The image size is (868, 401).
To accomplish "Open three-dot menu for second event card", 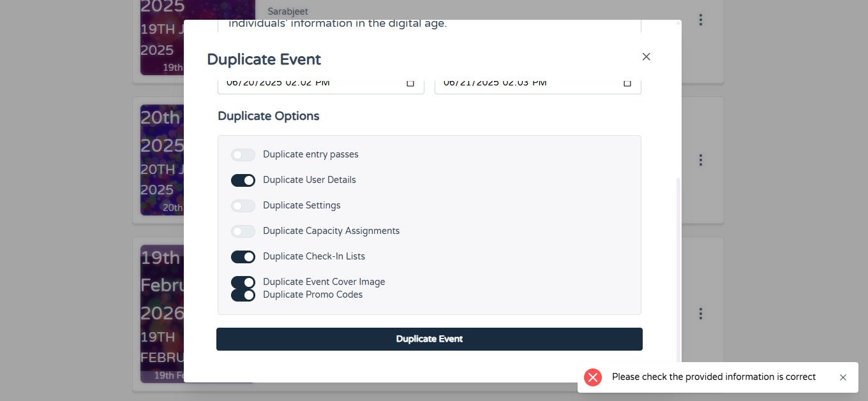I will pyautogui.click(x=701, y=160).
